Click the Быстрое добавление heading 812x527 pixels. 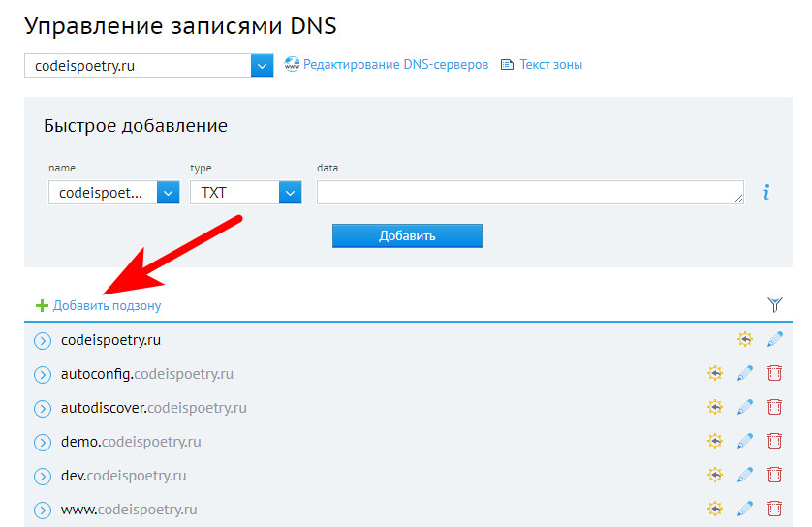(136, 126)
